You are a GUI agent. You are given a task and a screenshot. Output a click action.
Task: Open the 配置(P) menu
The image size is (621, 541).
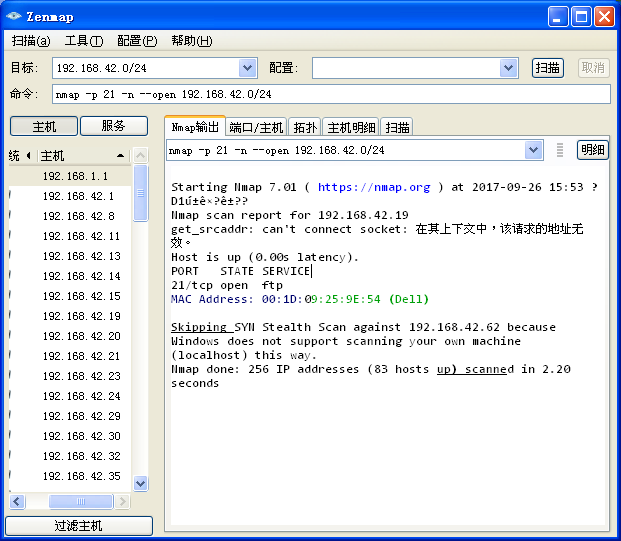137,41
